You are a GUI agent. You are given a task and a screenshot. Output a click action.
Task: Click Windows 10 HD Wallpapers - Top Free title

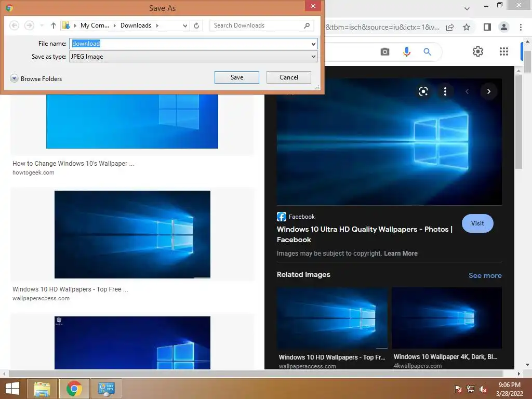pos(70,289)
